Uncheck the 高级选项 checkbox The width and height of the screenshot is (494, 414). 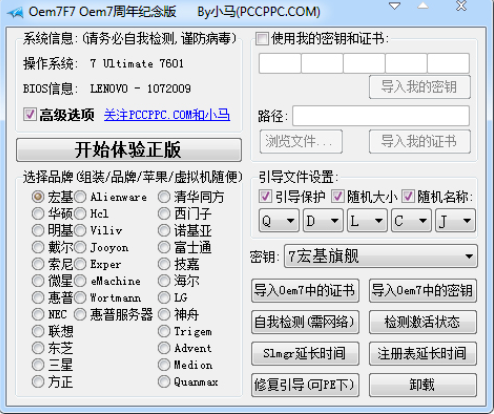point(30,114)
